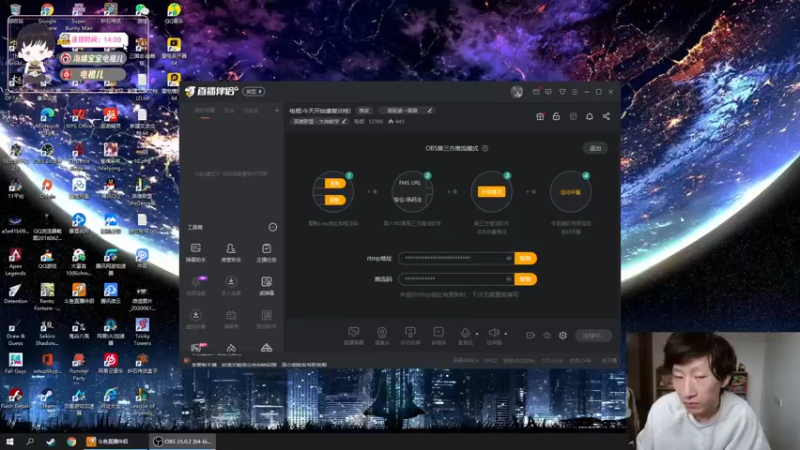Open mail icon in streaming app title bar
Image resolution: width=800 pixels, height=450 pixels.
pyautogui.click(x=536, y=92)
